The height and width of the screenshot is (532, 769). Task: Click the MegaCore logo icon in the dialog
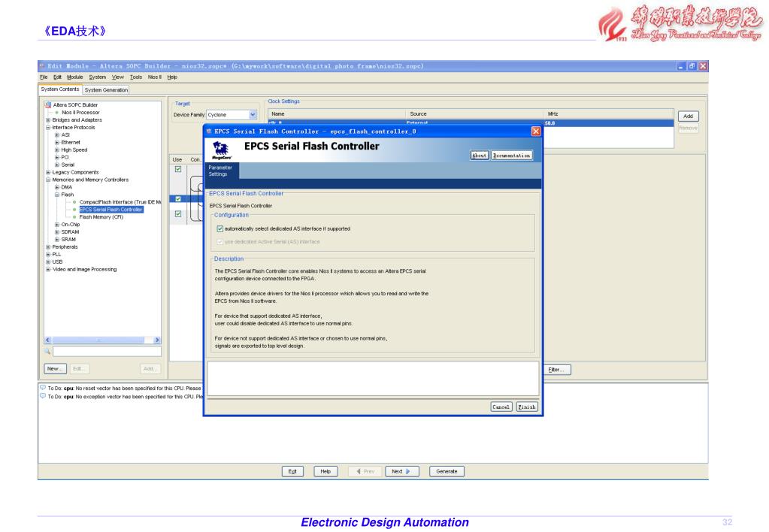coord(221,150)
